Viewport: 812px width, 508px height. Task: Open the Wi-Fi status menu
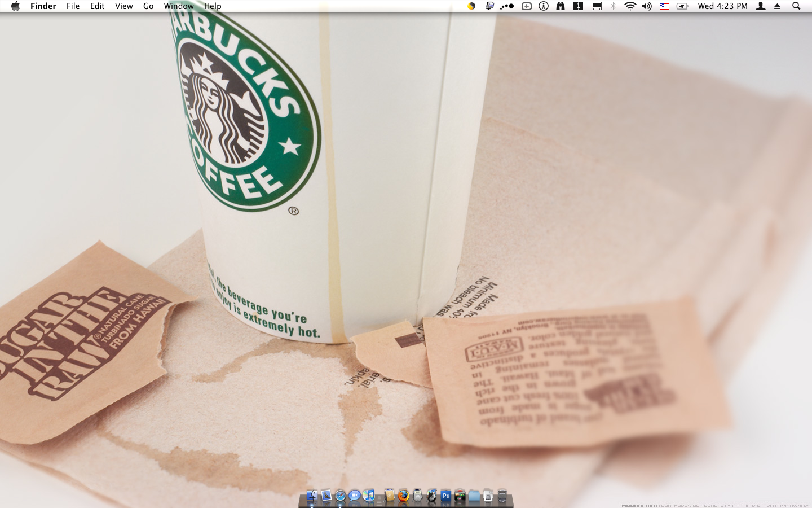click(630, 6)
